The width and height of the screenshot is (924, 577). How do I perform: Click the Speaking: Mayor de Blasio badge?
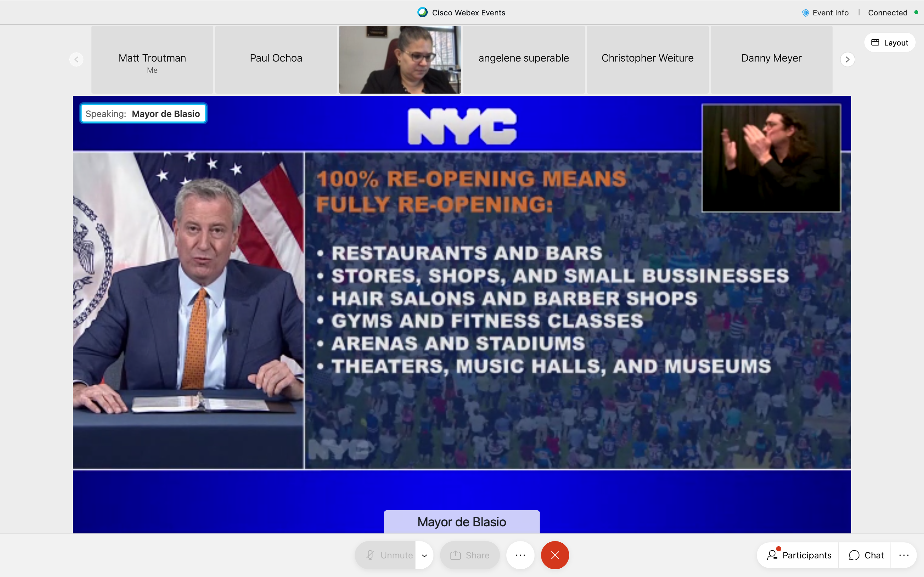coord(143,114)
